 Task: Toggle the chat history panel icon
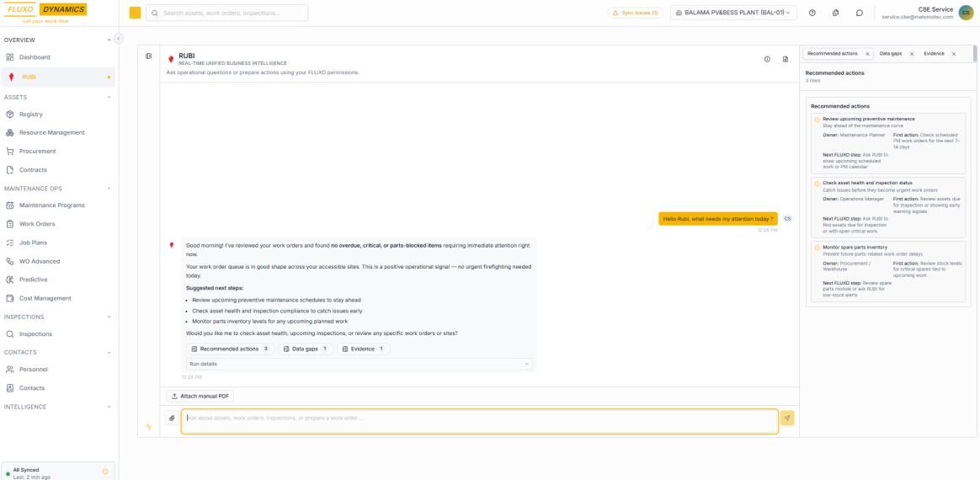point(149,56)
